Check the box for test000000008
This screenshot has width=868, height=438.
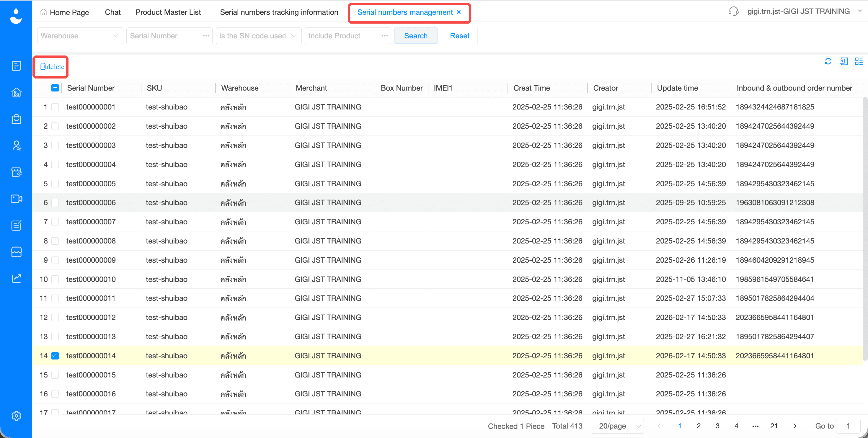tap(55, 241)
